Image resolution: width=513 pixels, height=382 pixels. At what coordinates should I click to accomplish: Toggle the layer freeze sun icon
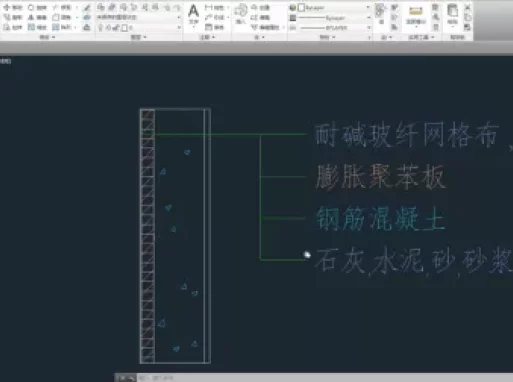[108, 28]
